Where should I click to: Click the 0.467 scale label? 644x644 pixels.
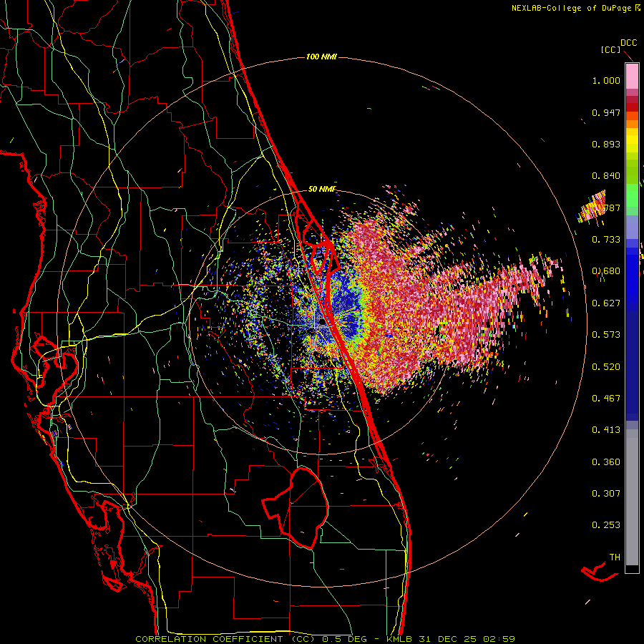[x=606, y=399]
